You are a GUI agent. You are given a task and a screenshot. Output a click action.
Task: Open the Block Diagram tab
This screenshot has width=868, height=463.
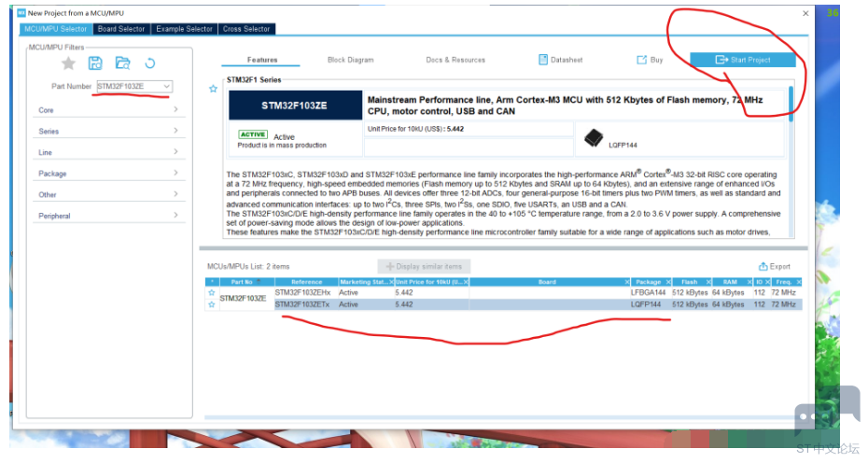(x=350, y=60)
